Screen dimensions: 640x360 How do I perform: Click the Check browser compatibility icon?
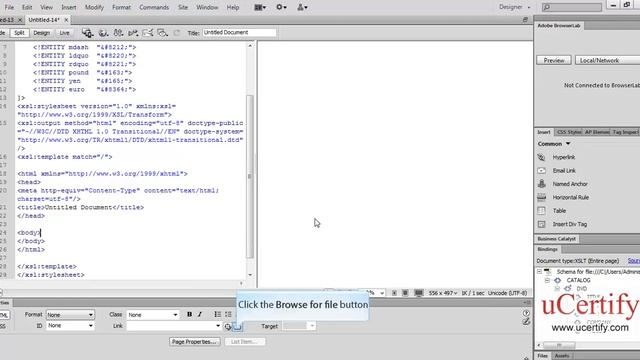[148, 33]
